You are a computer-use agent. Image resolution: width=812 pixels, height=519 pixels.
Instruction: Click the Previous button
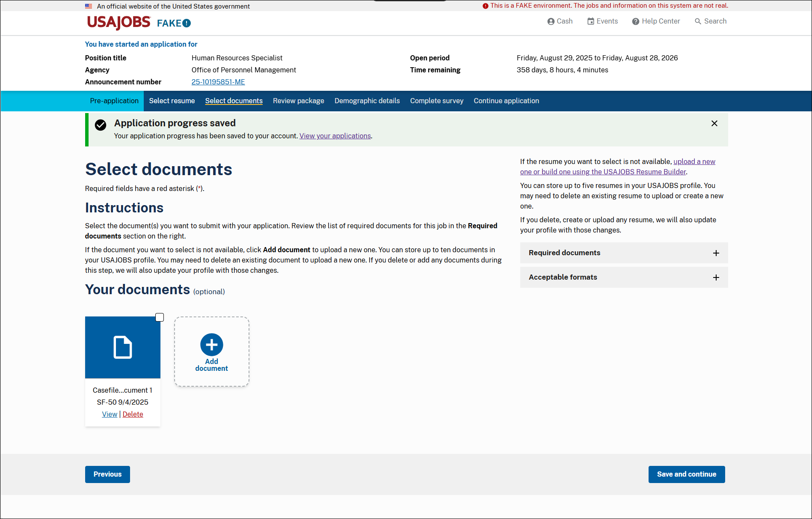pos(107,474)
